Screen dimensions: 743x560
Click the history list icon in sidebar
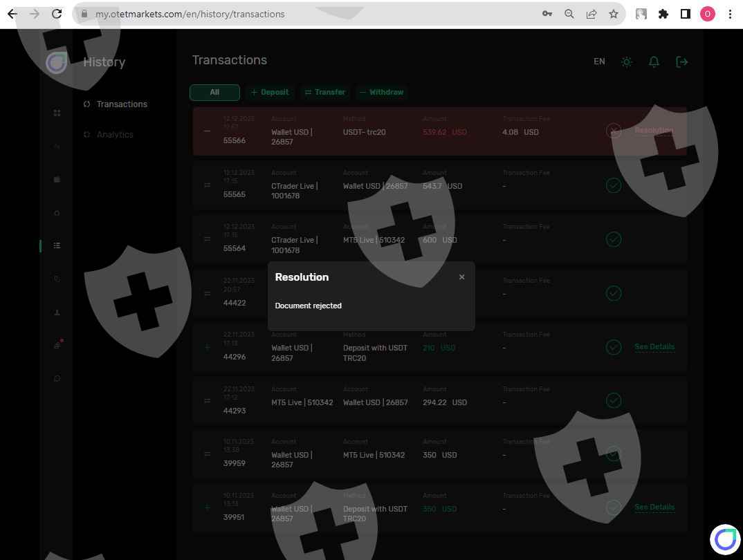click(57, 245)
